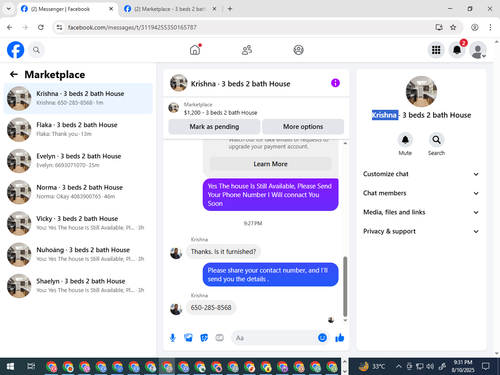Send a thumbs-up like
500x375 pixels.
click(340, 338)
